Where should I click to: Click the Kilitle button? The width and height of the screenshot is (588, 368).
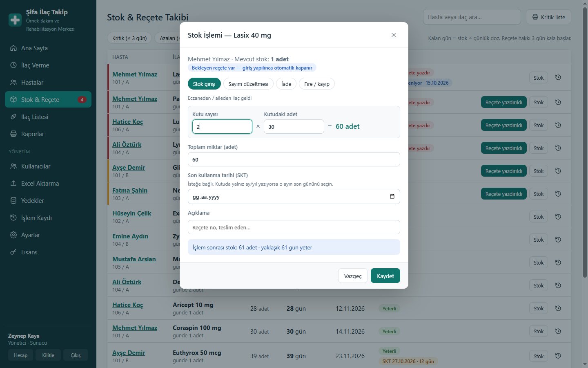48,355
